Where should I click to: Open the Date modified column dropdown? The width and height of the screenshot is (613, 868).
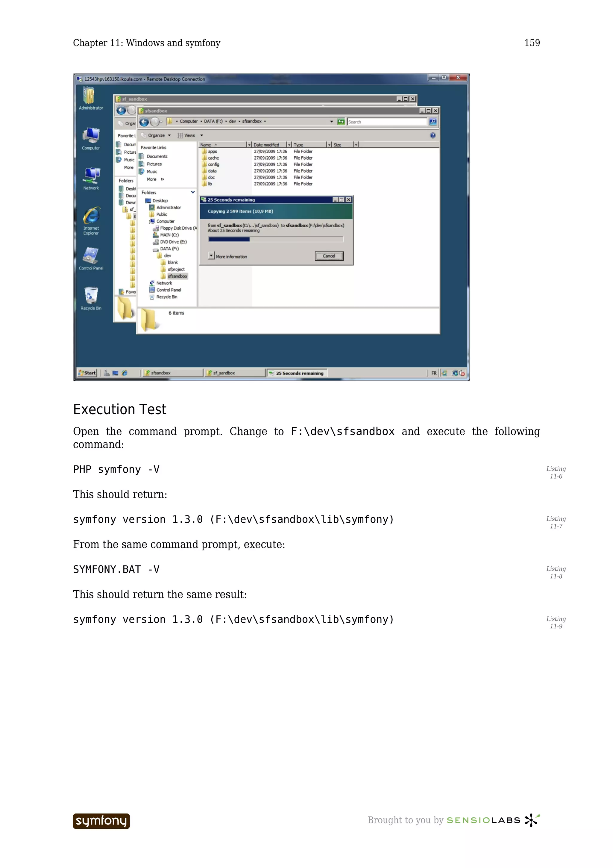coord(289,145)
